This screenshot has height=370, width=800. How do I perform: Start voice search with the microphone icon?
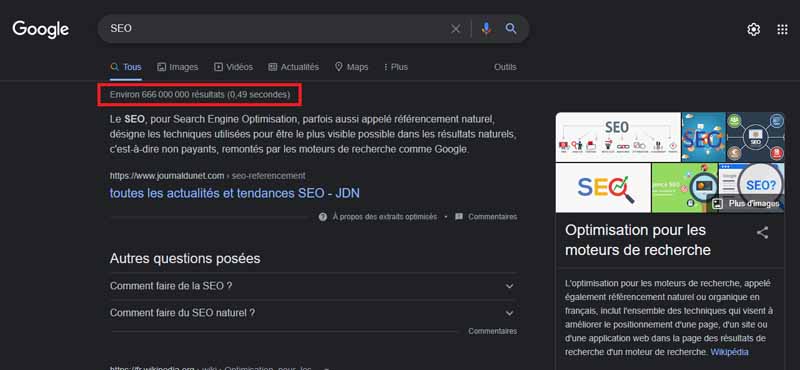[x=486, y=29]
